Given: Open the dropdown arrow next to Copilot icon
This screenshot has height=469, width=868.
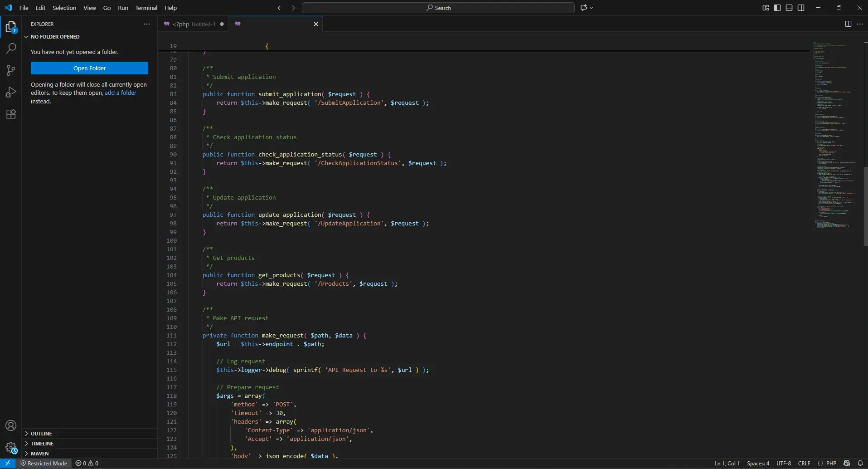Looking at the screenshot, I should pyautogui.click(x=592, y=8).
